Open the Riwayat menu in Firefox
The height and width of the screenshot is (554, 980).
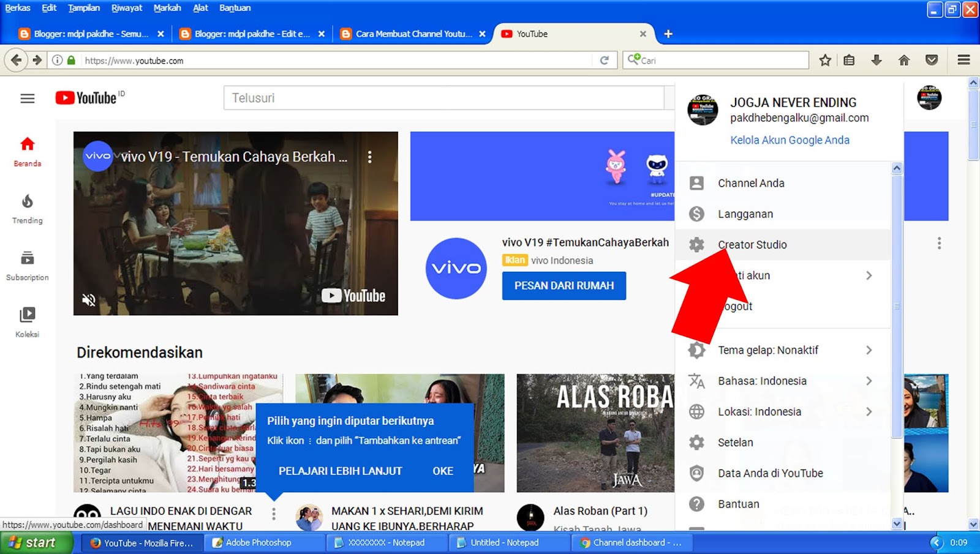tap(127, 8)
